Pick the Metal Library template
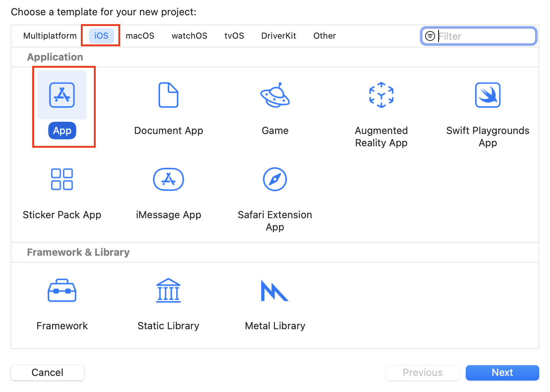Screen dimensions: 550x392 275,290
